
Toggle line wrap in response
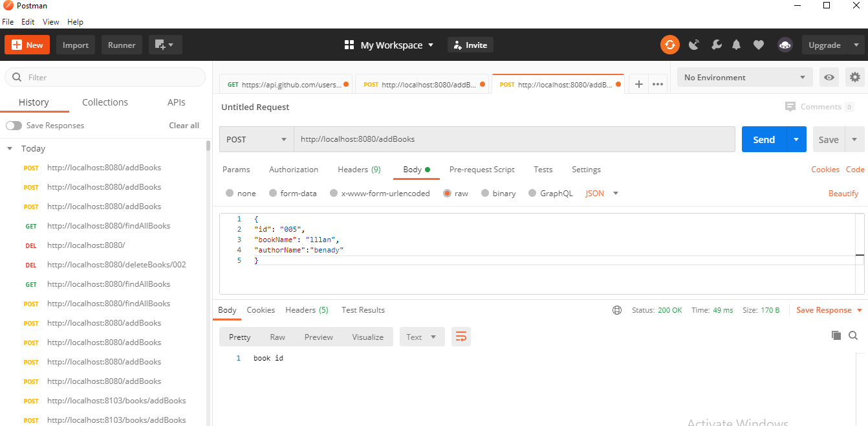click(461, 337)
